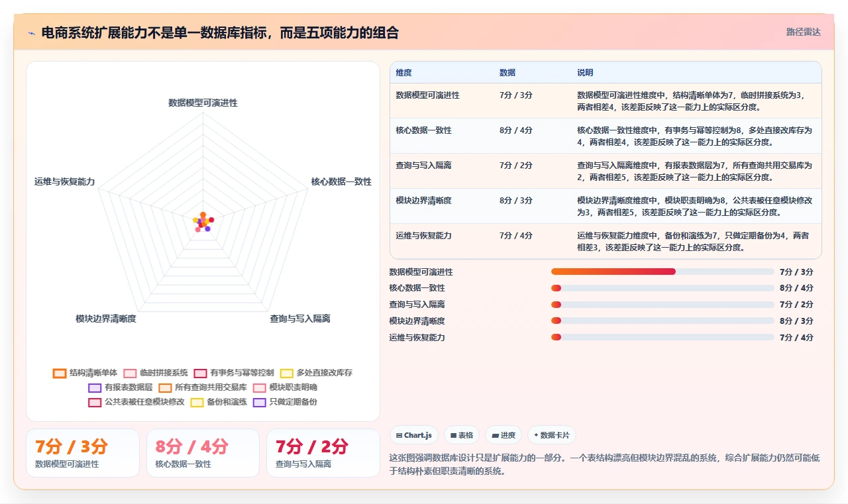Click the 路径雷达 label in header
Image resolution: width=848 pixels, height=504 pixels.
coord(804,32)
